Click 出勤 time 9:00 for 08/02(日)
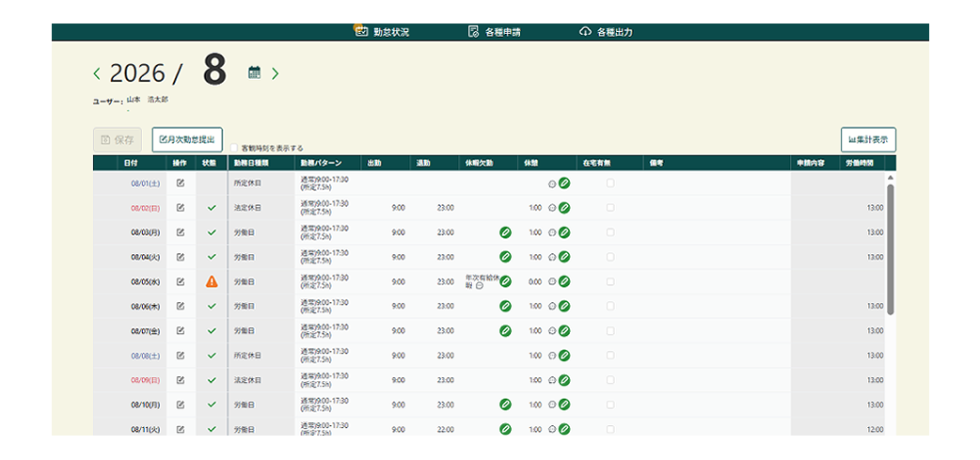 point(398,208)
